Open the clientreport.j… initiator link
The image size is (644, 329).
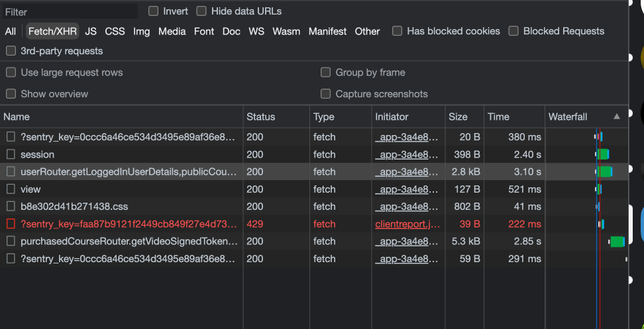click(407, 224)
